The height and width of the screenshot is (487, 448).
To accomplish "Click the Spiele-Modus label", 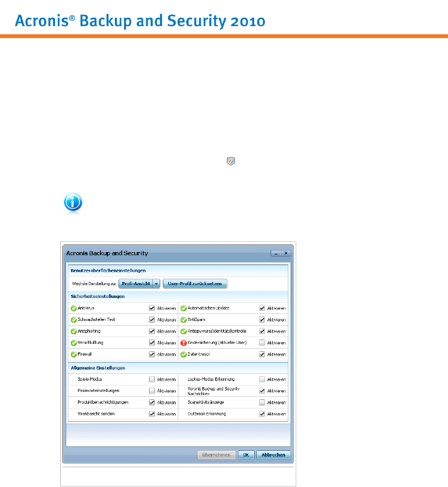I will tap(90, 379).
